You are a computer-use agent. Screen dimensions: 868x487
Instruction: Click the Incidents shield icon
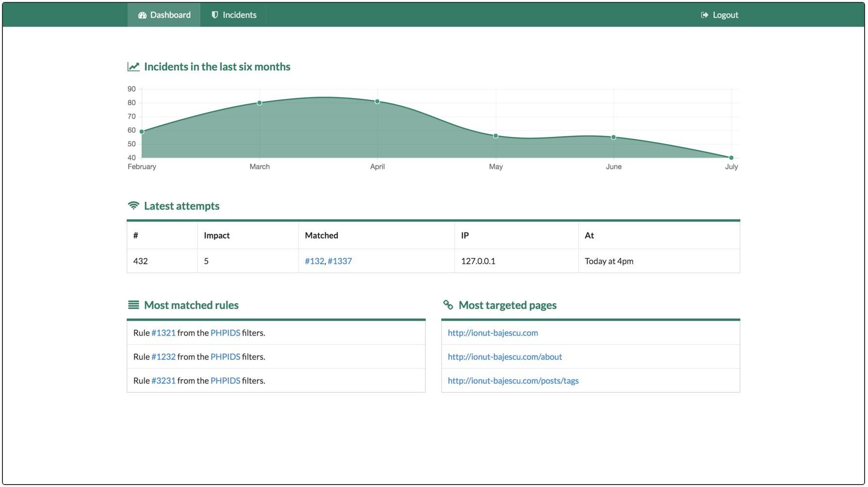pos(215,15)
